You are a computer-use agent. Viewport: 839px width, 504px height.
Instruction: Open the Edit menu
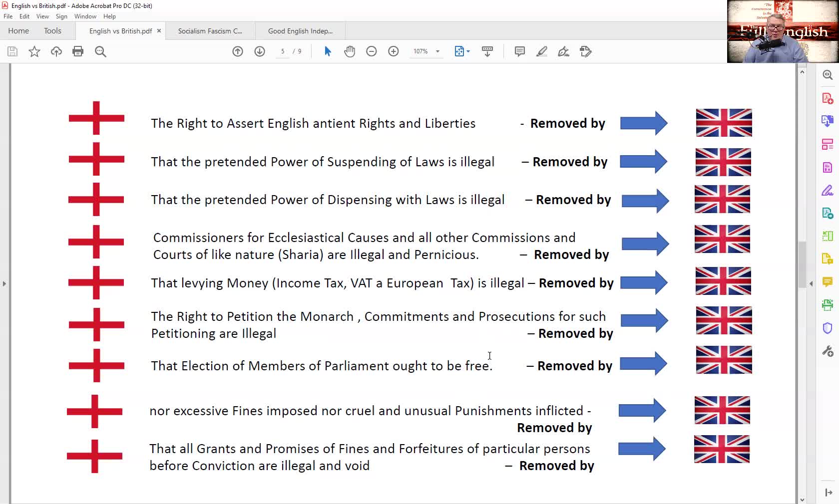(24, 16)
